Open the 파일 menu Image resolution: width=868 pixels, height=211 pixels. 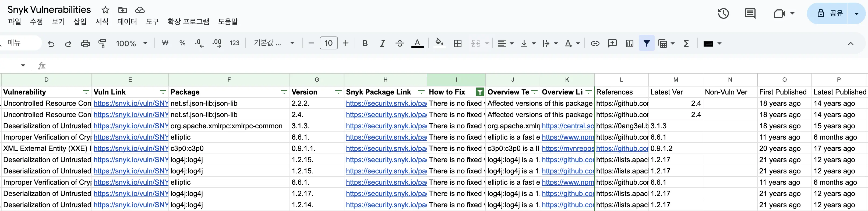(15, 21)
